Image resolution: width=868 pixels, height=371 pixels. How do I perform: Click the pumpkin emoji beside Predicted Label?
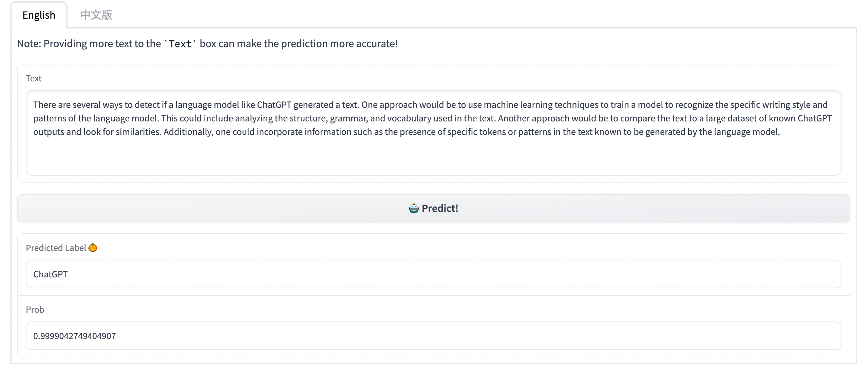(x=93, y=248)
